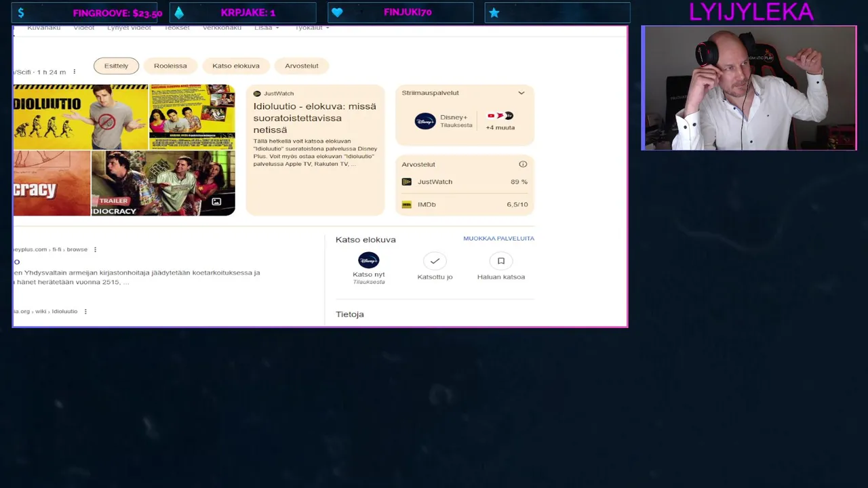Click the LYIJYLEKA channel title
This screenshot has height=488, width=868.
(751, 12)
